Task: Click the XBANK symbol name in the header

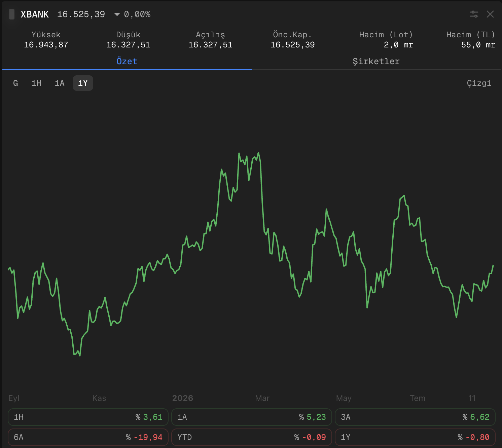Action: tap(35, 14)
